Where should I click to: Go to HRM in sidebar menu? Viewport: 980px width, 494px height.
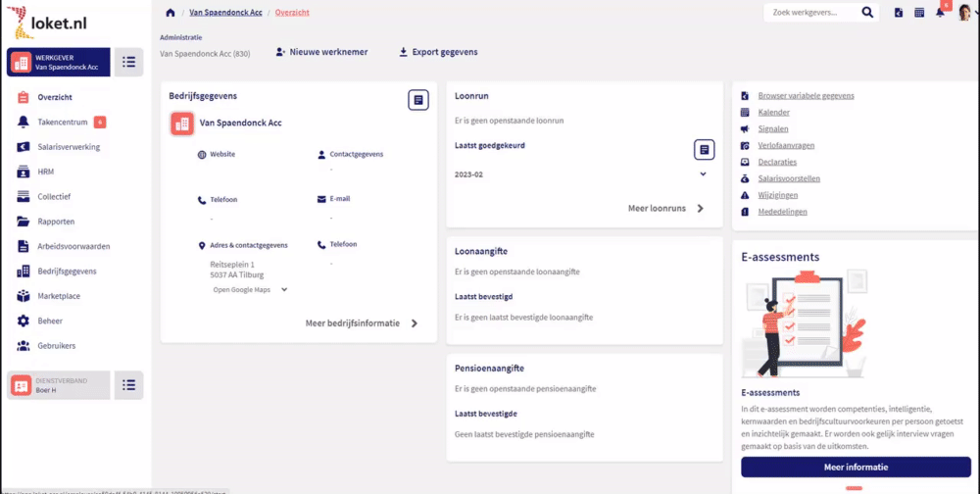tap(45, 172)
